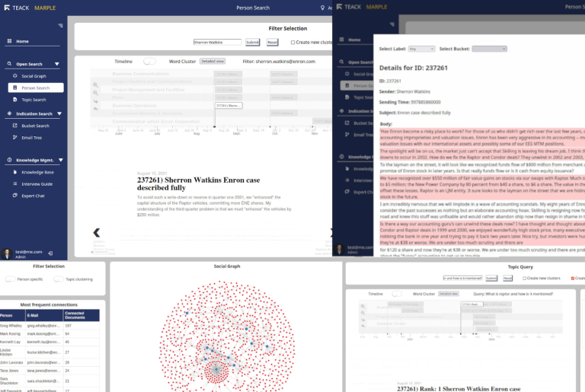Click the Home icon in the right window sidebar
The image size is (585, 392).
click(x=342, y=39)
